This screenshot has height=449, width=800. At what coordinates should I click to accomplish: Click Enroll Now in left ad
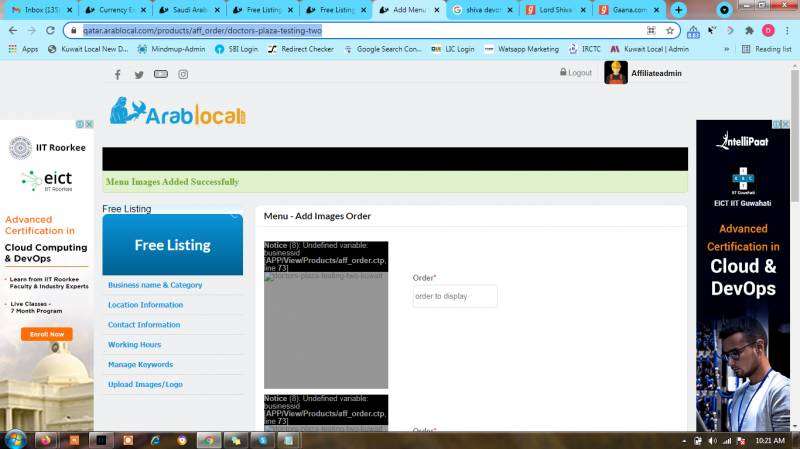point(46,334)
